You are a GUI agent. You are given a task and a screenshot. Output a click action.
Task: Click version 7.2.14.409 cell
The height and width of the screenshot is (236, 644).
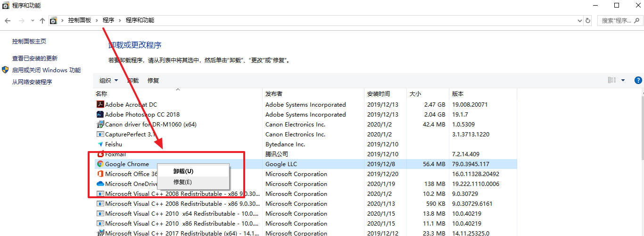pyautogui.click(x=466, y=154)
